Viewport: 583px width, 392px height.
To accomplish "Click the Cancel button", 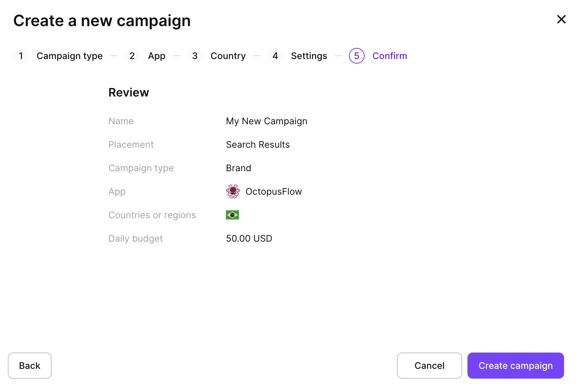I will (x=430, y=366).
